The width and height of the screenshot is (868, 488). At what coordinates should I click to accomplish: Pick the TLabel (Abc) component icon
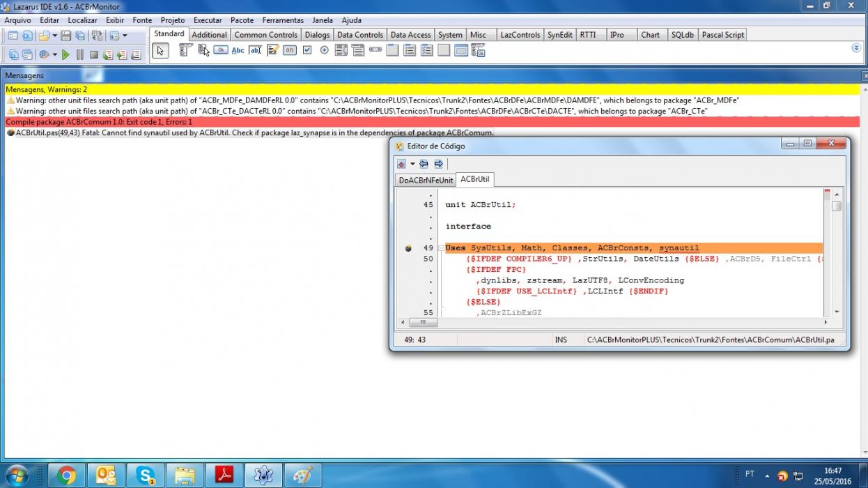(x=238, y=50)
